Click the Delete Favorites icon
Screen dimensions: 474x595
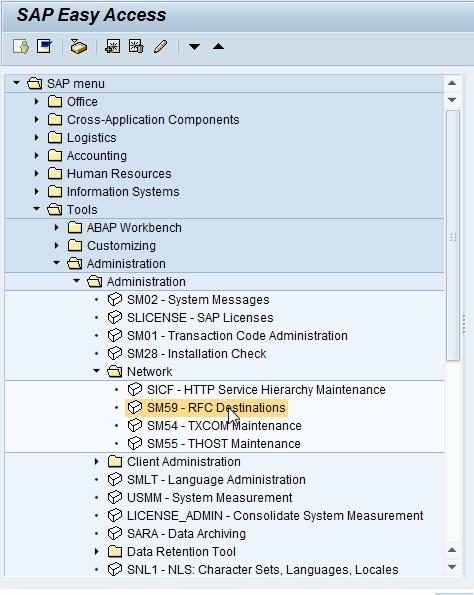[x=136, y=46]
